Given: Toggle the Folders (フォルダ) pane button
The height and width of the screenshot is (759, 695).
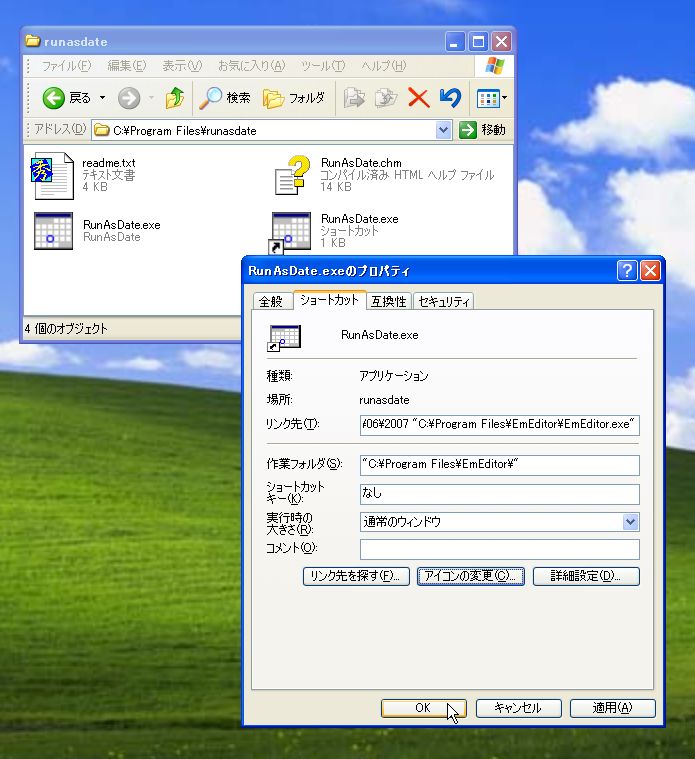Looking at the screenshot, I should coord(294,98).
